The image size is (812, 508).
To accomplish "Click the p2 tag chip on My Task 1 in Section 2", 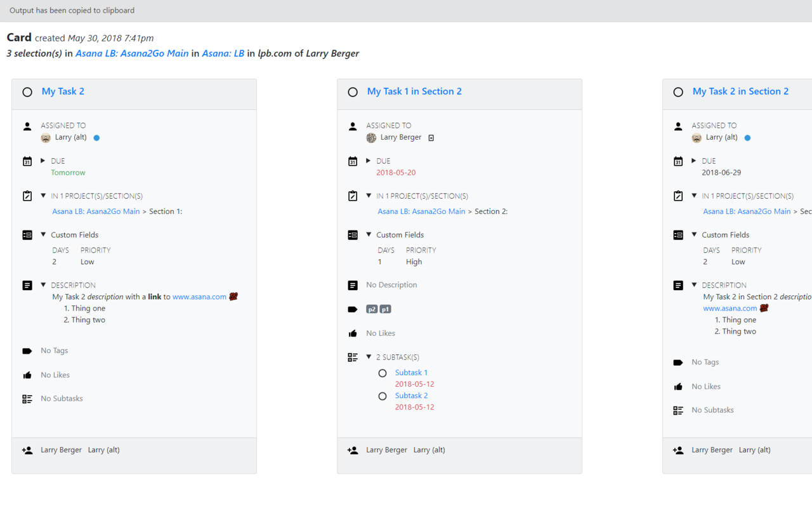I will click(x=371, y=309).
